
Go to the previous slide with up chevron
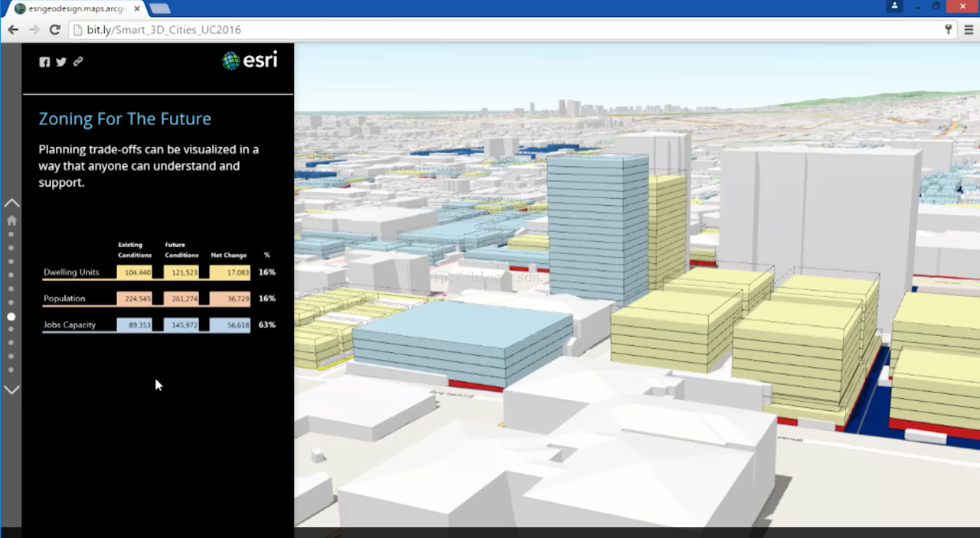[11, 203]
